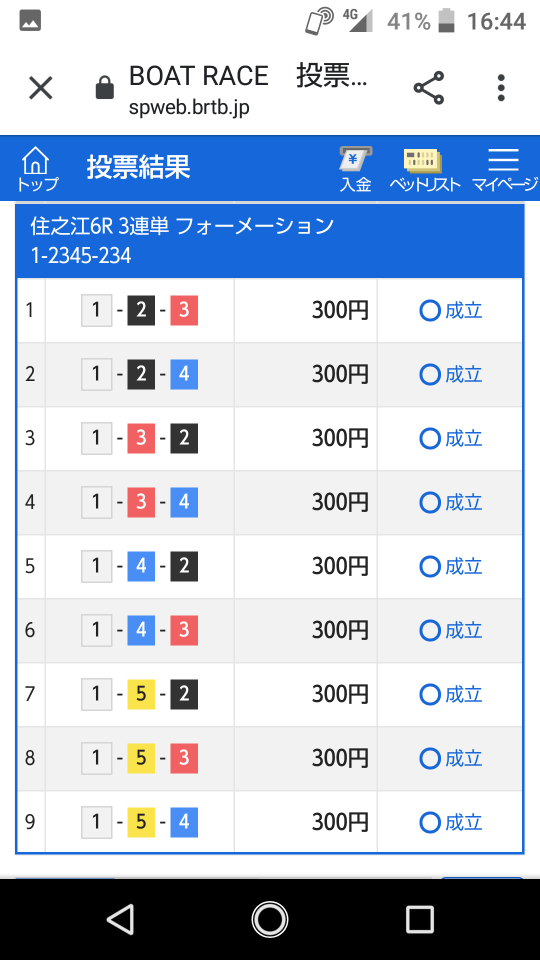
Task: Click the 成立 circle in row 1
Action: coord(430,310)
